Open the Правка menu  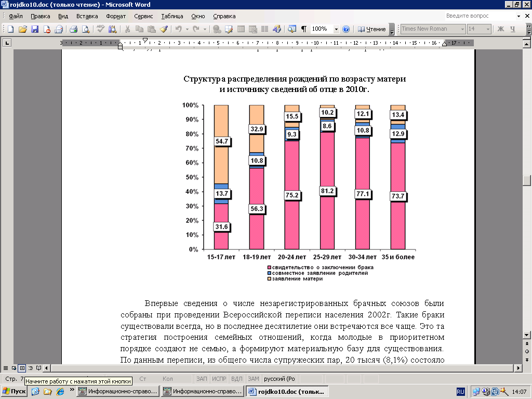41,16
